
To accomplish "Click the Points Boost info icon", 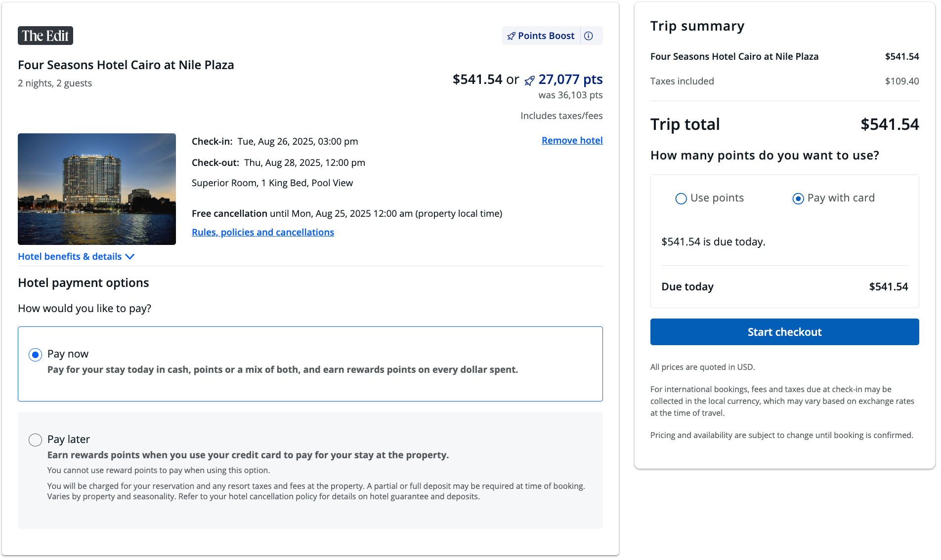I will click(x=588, y=36).
